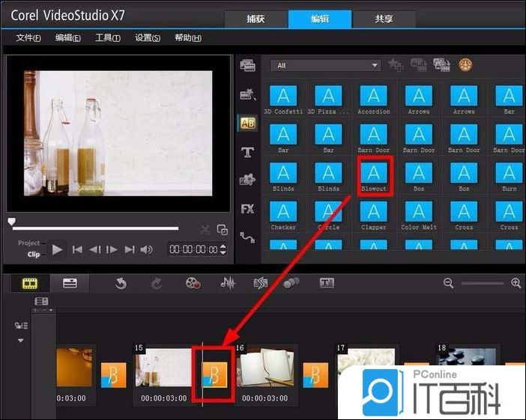Switch to Timeline view
The height and width of the screenshot is (420, 526).
click(x=70, y=283)
